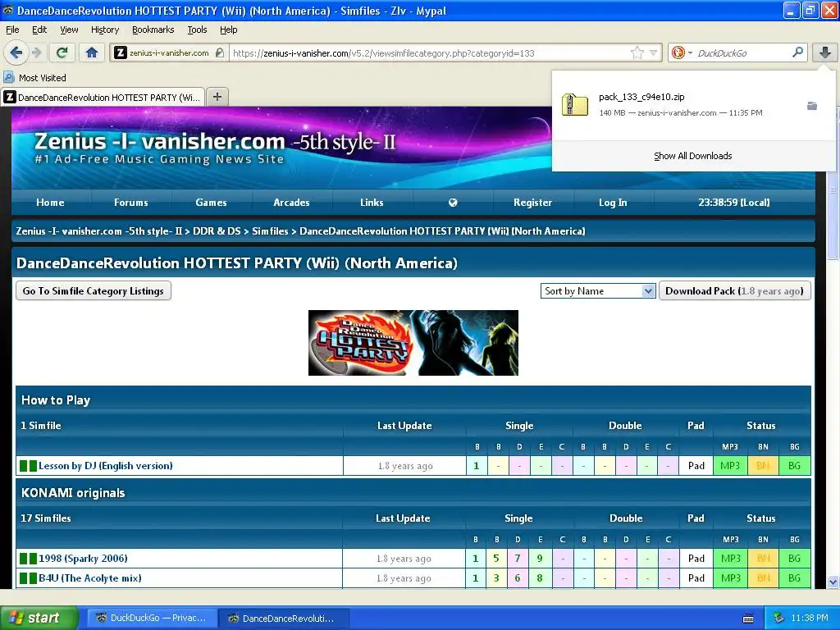Open containing folder for pack_133_c94e10.zip

[x=812, y=106]
